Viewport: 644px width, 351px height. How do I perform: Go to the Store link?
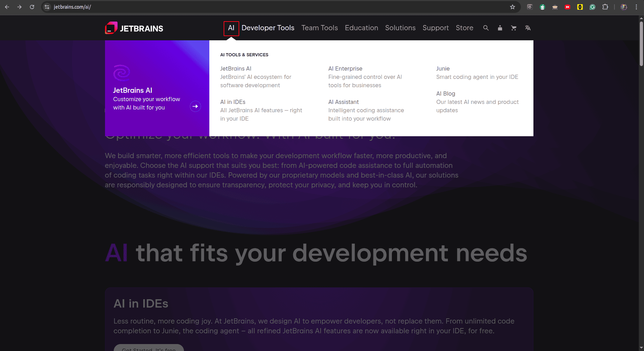coord(465,28)
